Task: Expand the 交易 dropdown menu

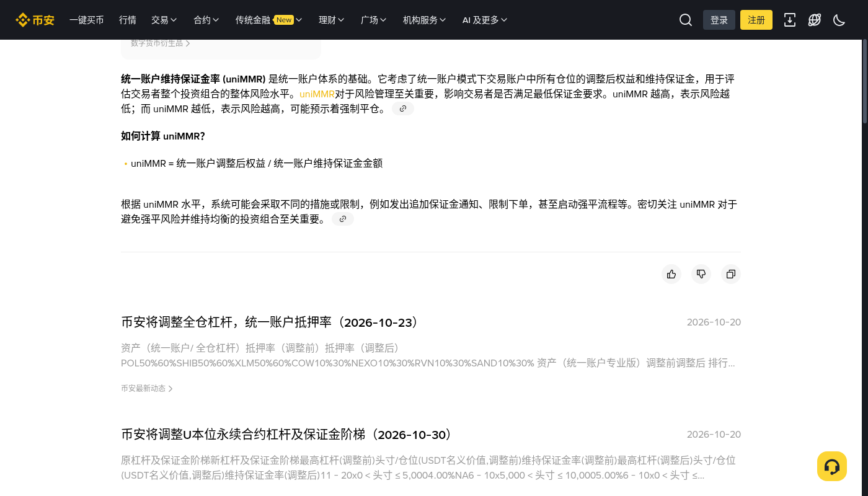Action: pyautogui.click(x=164, y=20)
